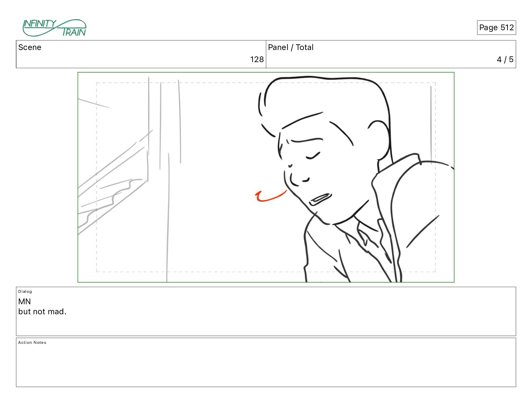This screenshot has width=532, height=411.
Task: Select the dialog line 'but not mad.'
Action: (42, 312)
